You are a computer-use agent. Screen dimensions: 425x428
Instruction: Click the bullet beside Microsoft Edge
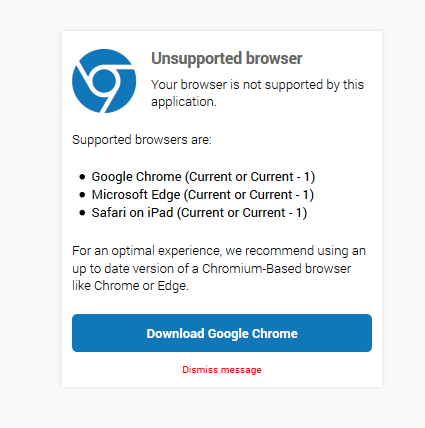pos(82,195)
